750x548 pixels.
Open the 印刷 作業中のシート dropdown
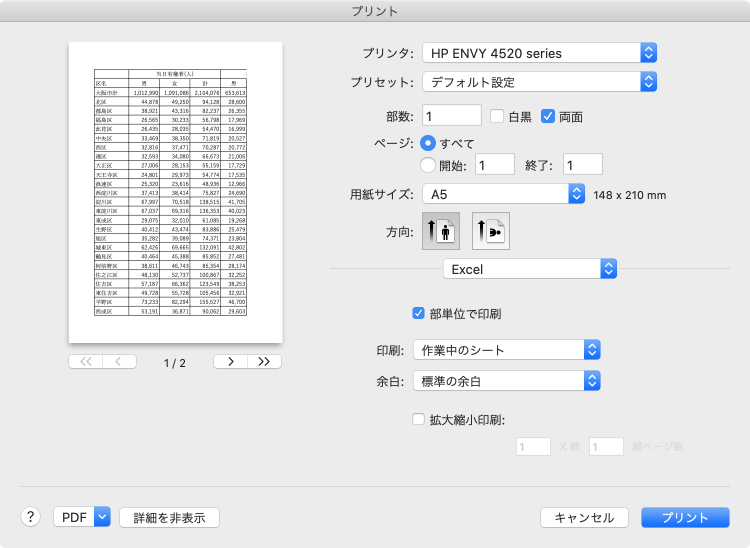point(507,350)
